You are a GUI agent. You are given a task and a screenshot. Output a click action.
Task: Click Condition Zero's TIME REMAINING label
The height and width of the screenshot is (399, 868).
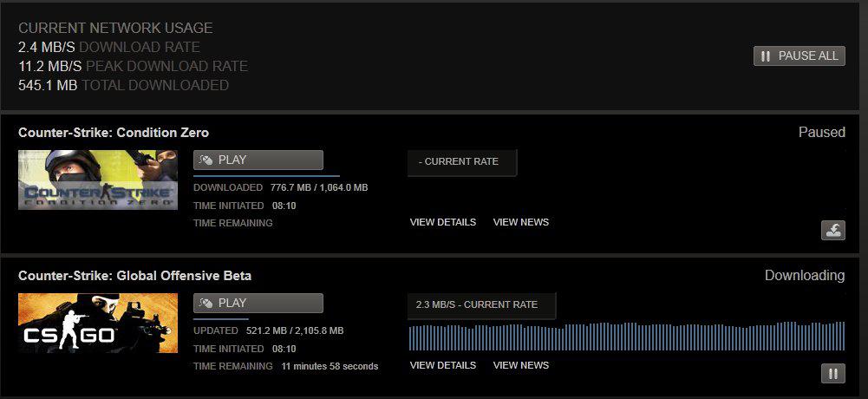coord(233,223)
